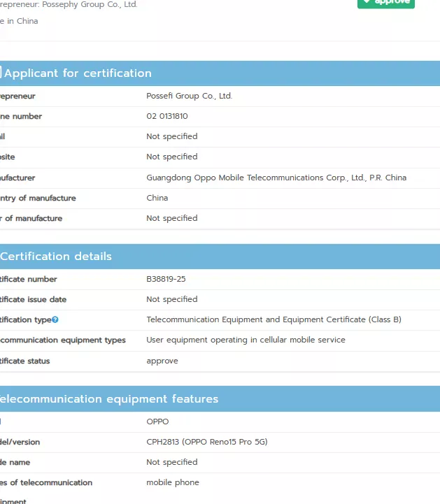Click the certification type help icon
The height and width of the screenshot is (504, 440).
pos(55,320)
